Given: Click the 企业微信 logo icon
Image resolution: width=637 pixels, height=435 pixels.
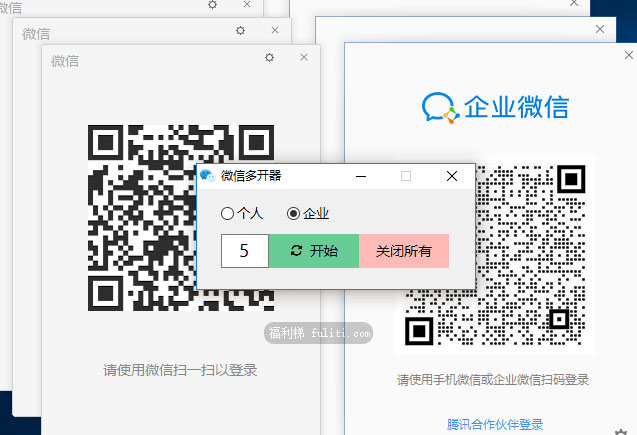Looking at the screenshot, I should click(440, 108).
